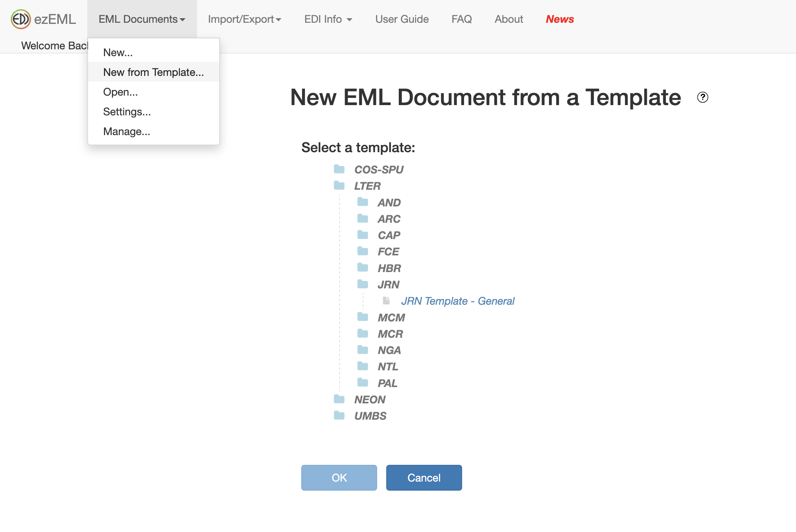Expand the NGA site folder
This screenshot has width=796, height=532.
[x=389, y=350]
